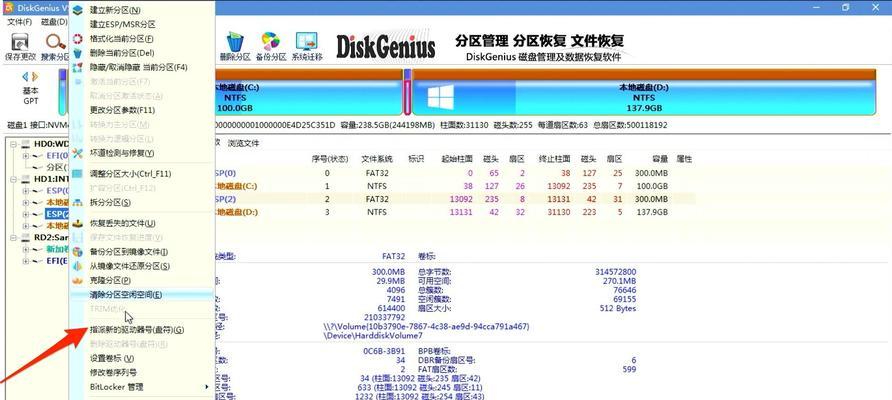Viewport: 892px width, 400px height.
Task: Click the 克隆分区 menu icon
Action: pos(78,281)
